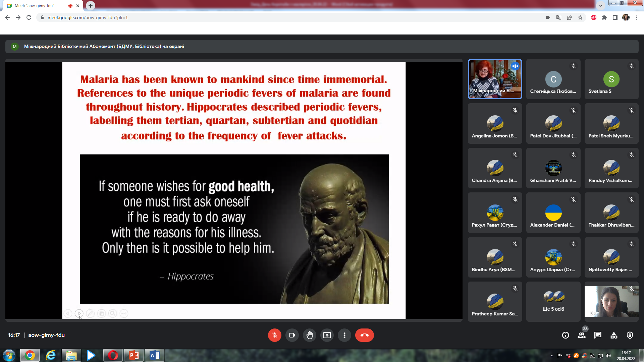Click the webcam self-view tile
644x362 pixels.
(x=611, y=302)
